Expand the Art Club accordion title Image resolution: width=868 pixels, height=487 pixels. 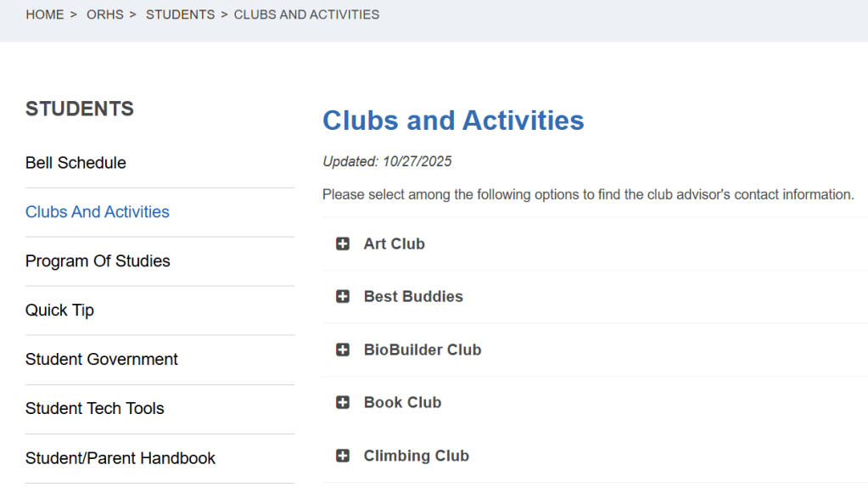395,243
